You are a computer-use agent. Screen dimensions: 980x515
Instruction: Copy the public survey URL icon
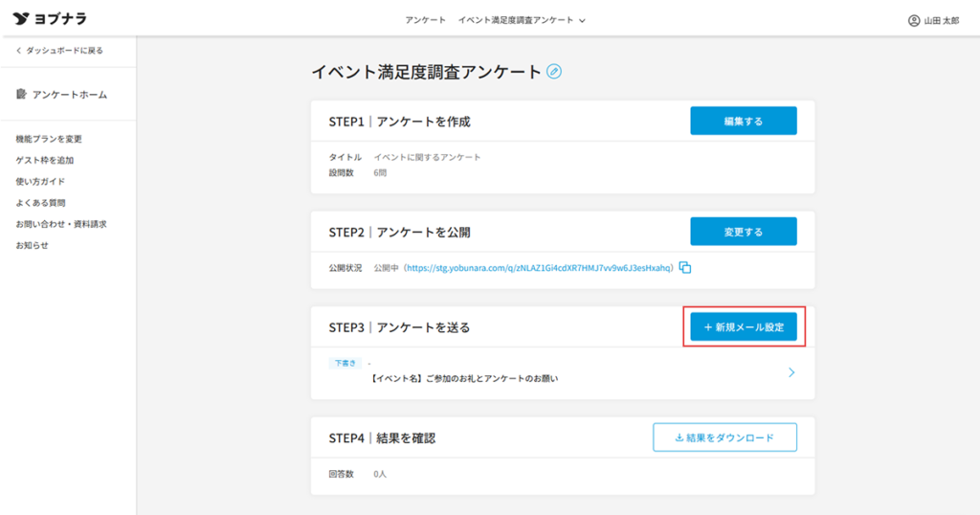point(685,268)
